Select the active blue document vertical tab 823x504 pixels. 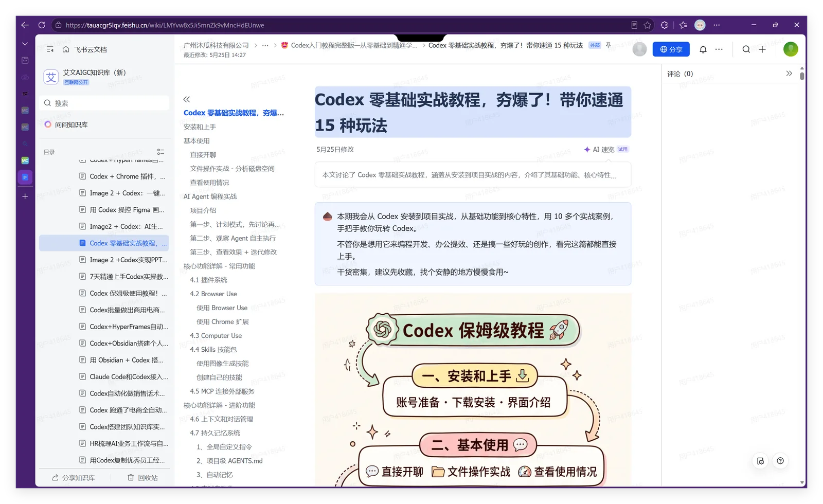click(25, 177)
